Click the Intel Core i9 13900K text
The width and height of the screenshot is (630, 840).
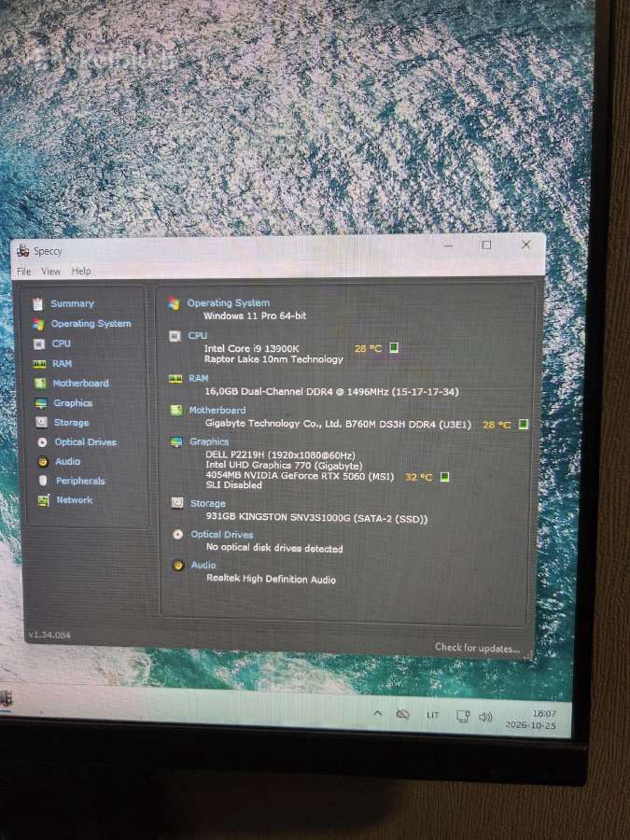pyautogui.click(x=251, y=348)
